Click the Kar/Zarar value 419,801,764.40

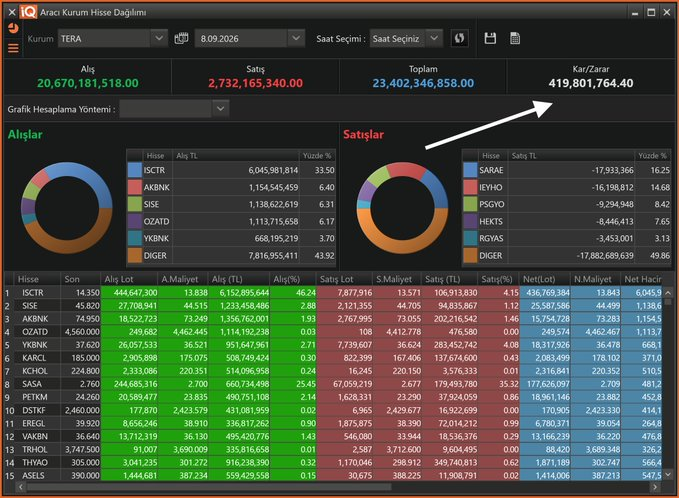tap(591, 83)
